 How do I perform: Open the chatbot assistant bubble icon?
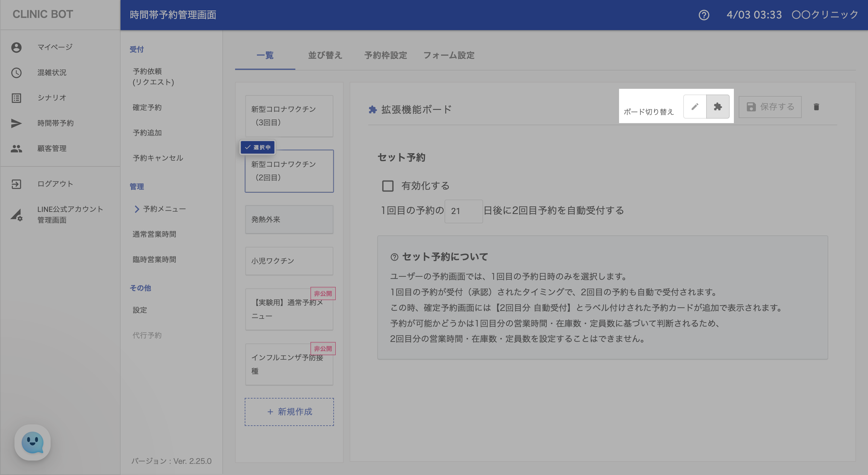point(32,442)
